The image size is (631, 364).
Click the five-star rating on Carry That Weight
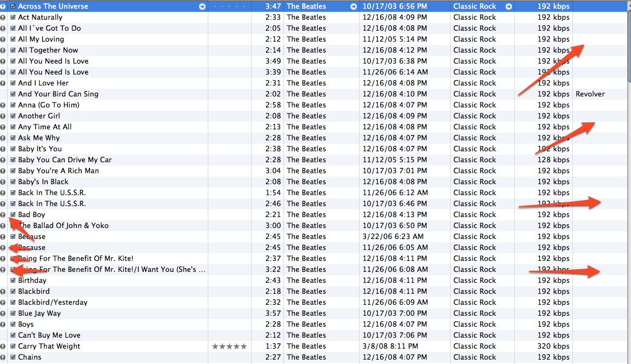click(229, 346)
